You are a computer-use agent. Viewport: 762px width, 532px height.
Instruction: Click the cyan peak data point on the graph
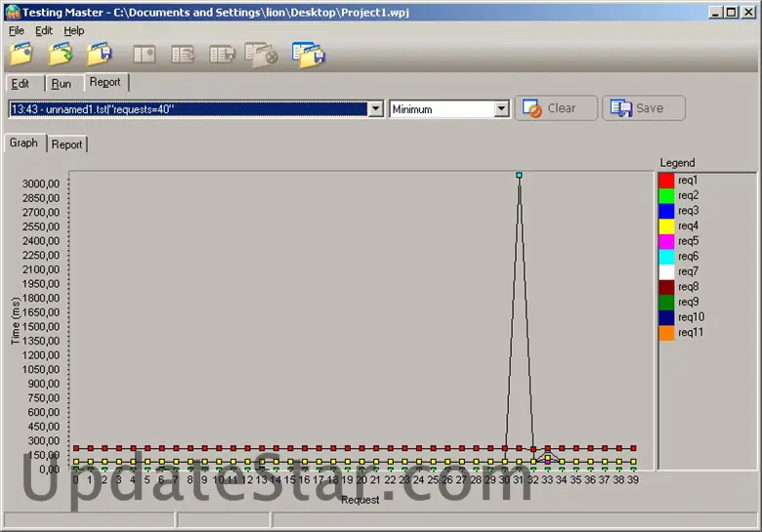[519, 175]
